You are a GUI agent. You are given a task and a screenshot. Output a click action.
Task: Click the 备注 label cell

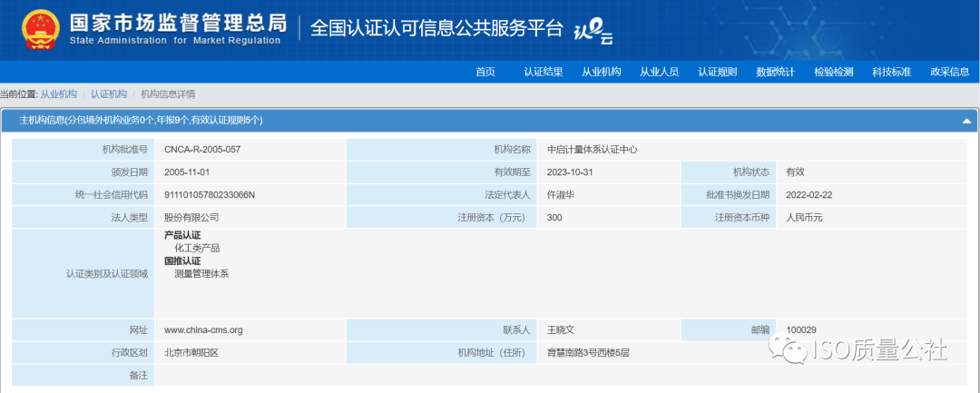click(83, 376)
